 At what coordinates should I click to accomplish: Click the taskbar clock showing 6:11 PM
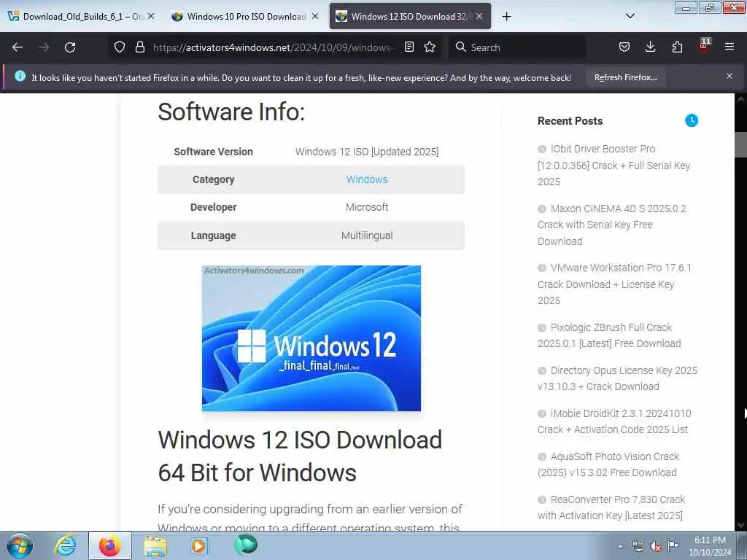(x=710, y=545)
